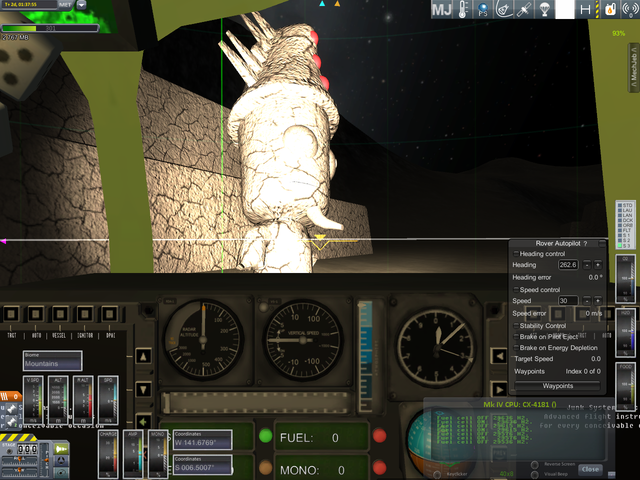
Task: Open the MechJeb MJ toolbar button
Action: pos(442,9)
